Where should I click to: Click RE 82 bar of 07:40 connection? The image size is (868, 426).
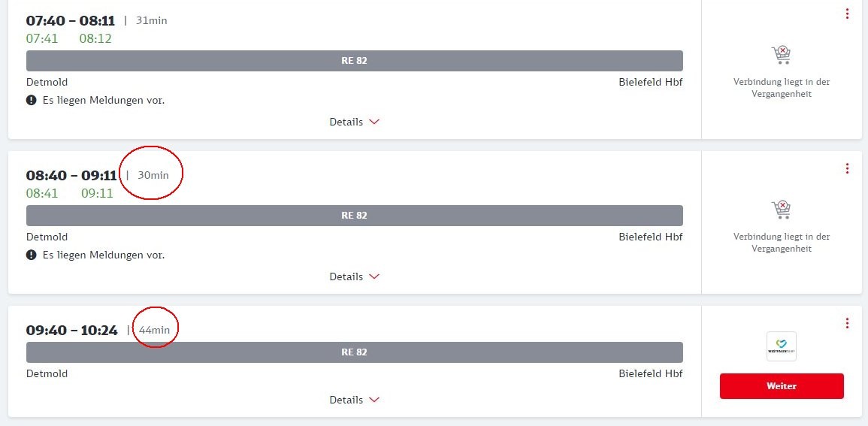[354, 61]
